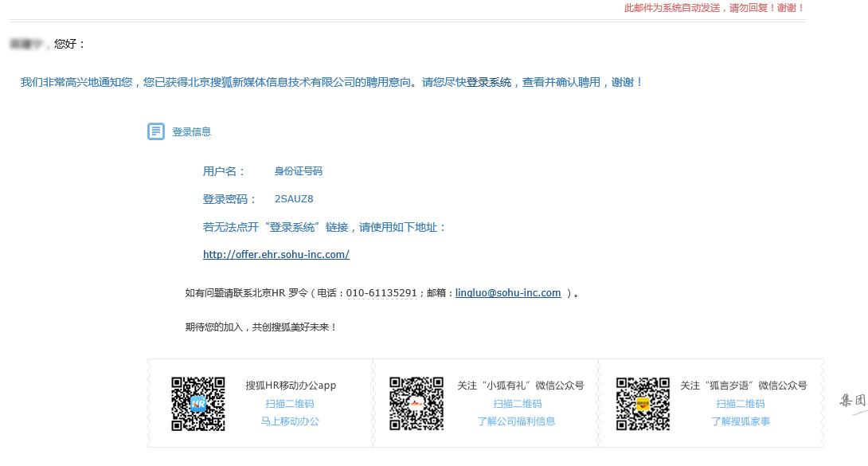Screen dimensions: 868x466
Task: Open the offer.ehr.sohu-inc.com link
Action: click(276, 254)
